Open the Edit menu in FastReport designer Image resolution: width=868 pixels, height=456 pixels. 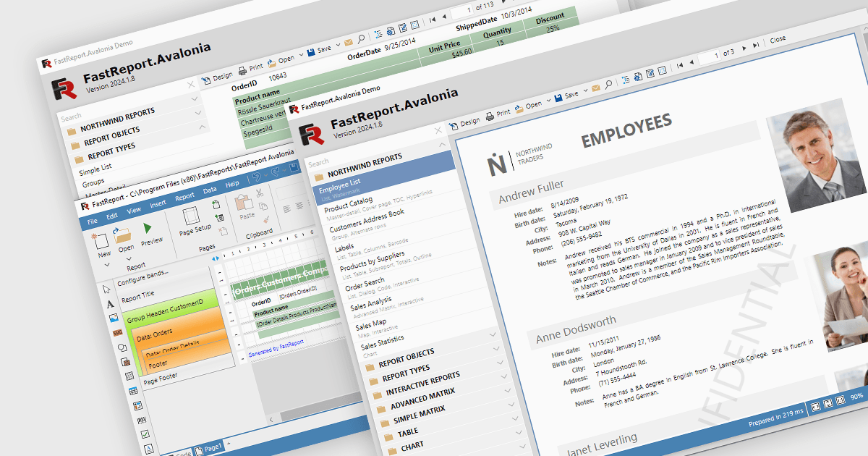point(112,215)
